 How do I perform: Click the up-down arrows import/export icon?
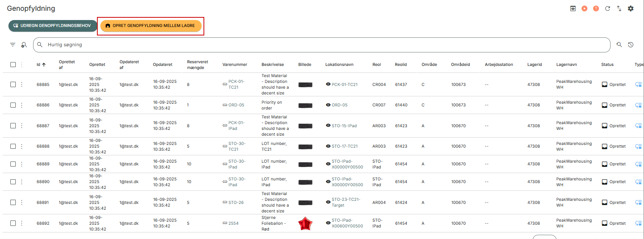[619, 8]
